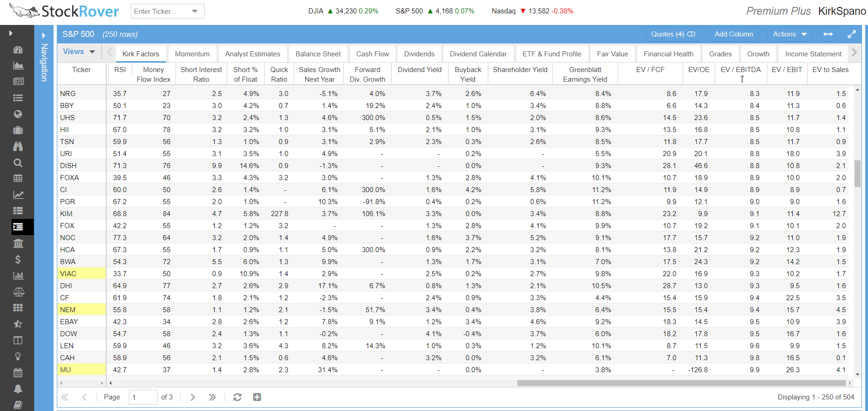This screenshot has width=868, height=411.
Task: Click the plus icon in pagination bar
Action: pos(257,397)
